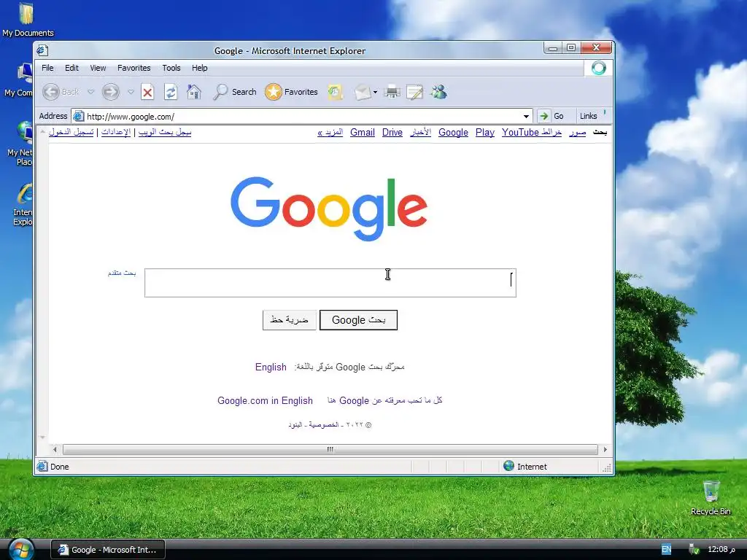The width and height of the screenshot is (747, 560).
Task: Refresh the current page
Action: [x=171, y=92]
